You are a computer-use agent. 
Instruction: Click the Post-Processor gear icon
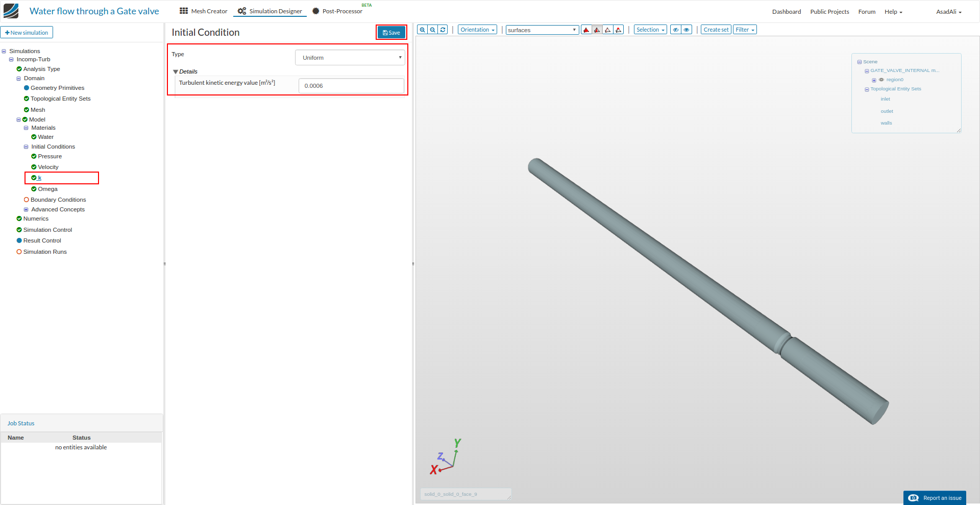pyautogui.click(x=316, y=11)
